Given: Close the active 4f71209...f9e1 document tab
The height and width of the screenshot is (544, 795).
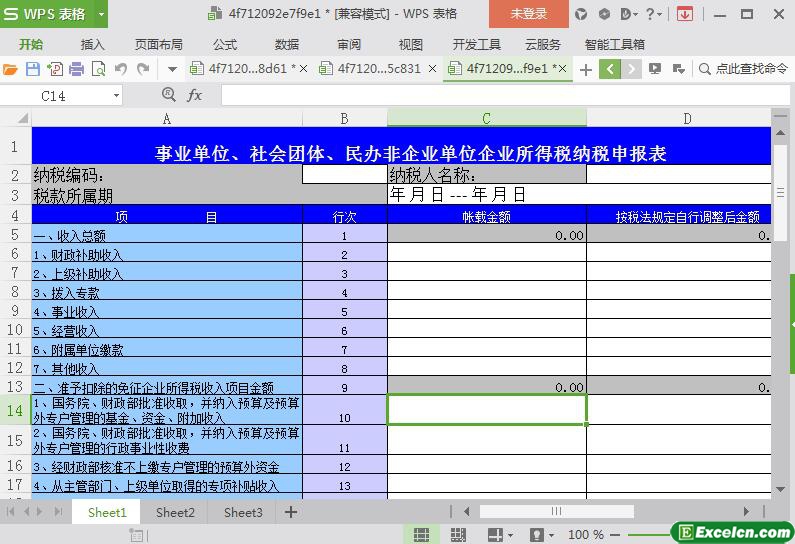Looking at the screenshot, I should tap(562, 69).
